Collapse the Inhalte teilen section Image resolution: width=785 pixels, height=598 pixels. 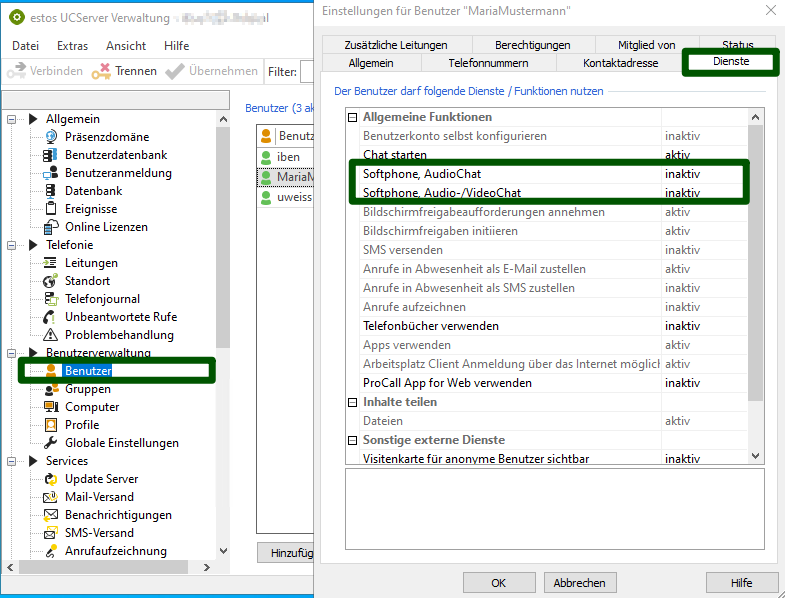(352, 402)
